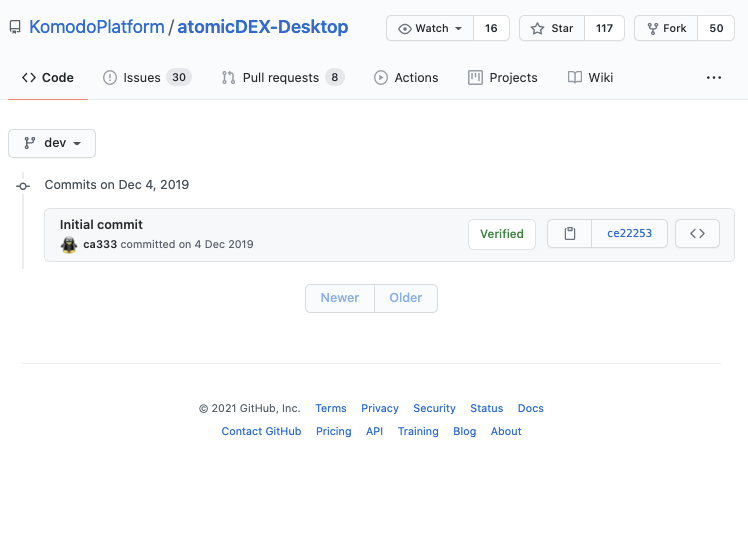Fork the repository

666,28
